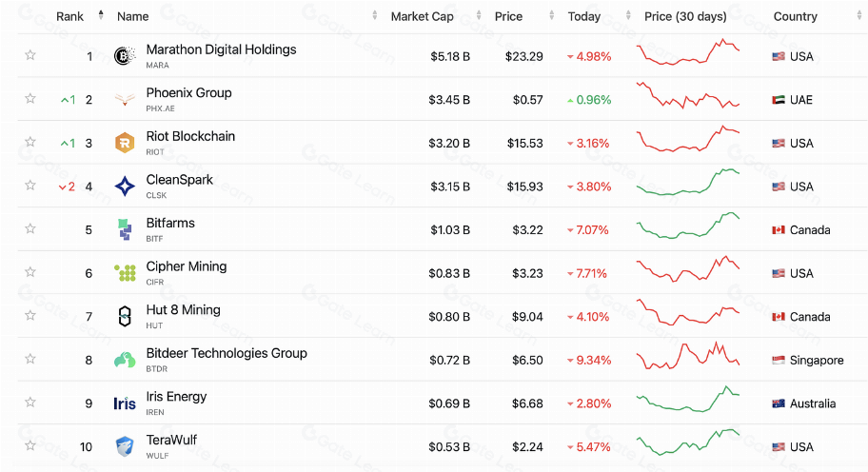This screenshot has height=472, width=868.
Task: Click the Riot Blockchain logo icon
Action: pyautogui.click(x=125, y=143)
